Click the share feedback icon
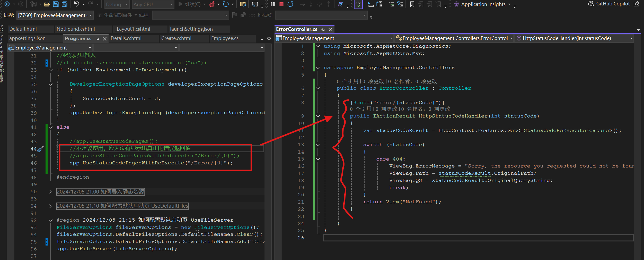The width and height of the screenshot is (644, 260). click(636, 4)
